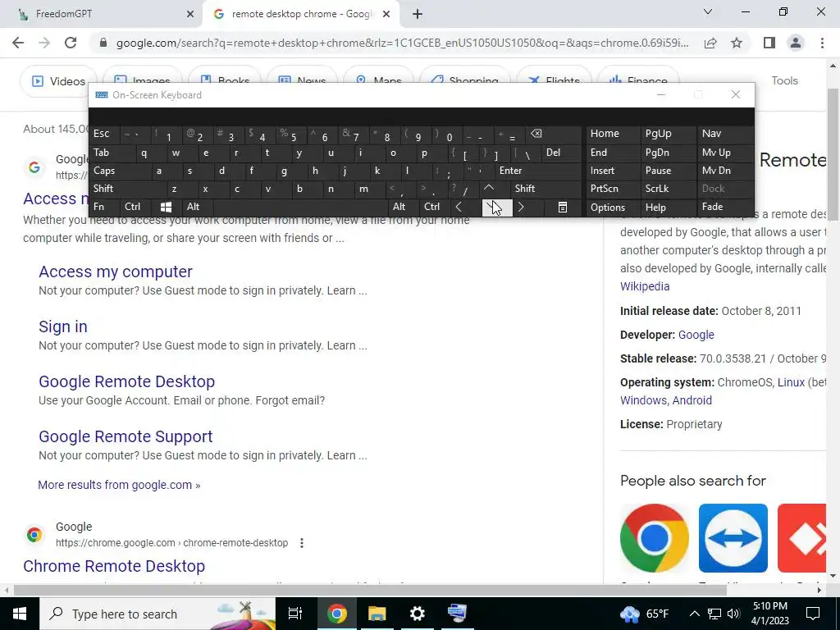Tap the Windows logo key on keyboard
Image resolution: width=840 pixels, height=630 pixels.
point(166,208)
